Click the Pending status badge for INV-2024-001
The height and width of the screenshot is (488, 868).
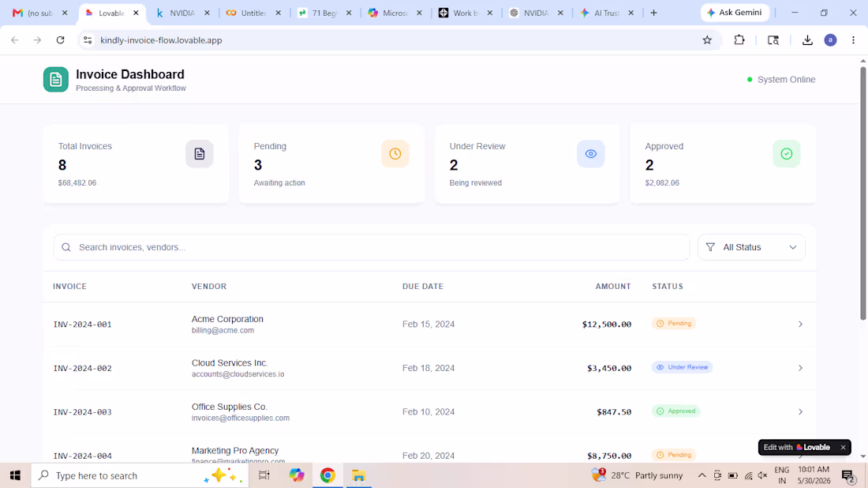coord(674,324)
